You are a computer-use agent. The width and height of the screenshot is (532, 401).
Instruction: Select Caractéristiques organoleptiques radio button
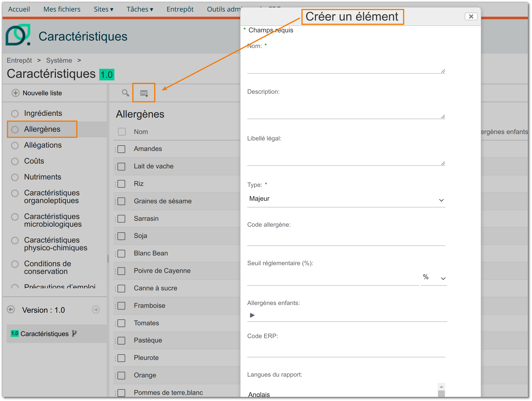[15, 193]
